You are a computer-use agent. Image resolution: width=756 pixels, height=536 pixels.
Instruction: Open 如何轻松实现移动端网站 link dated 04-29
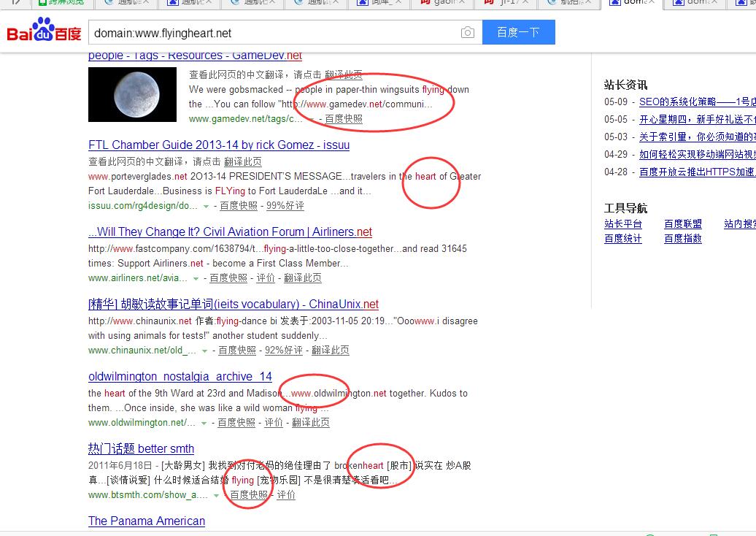(697, 154)
